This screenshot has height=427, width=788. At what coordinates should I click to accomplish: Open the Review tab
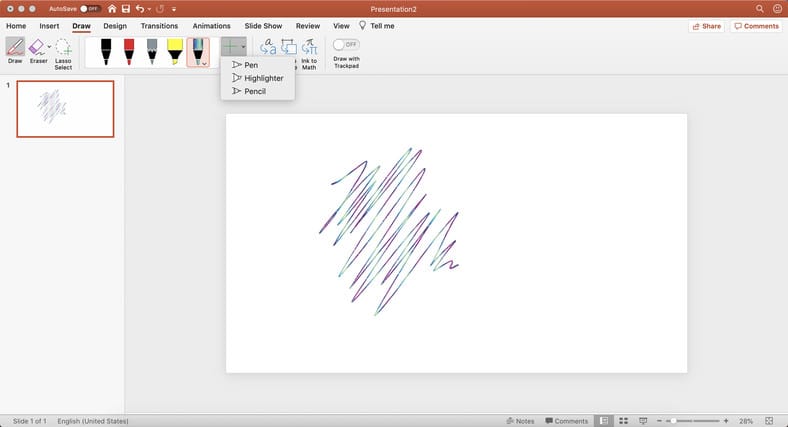[x=308, y=26]
